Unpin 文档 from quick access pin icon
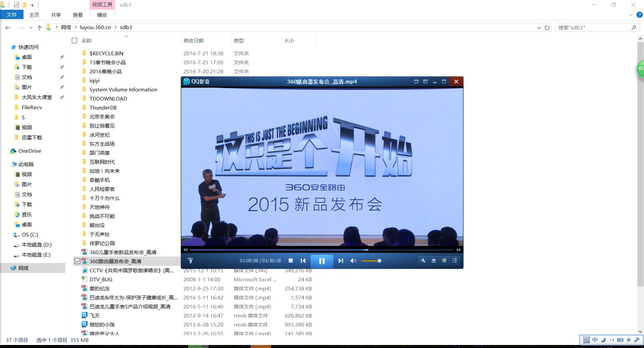 62,77
